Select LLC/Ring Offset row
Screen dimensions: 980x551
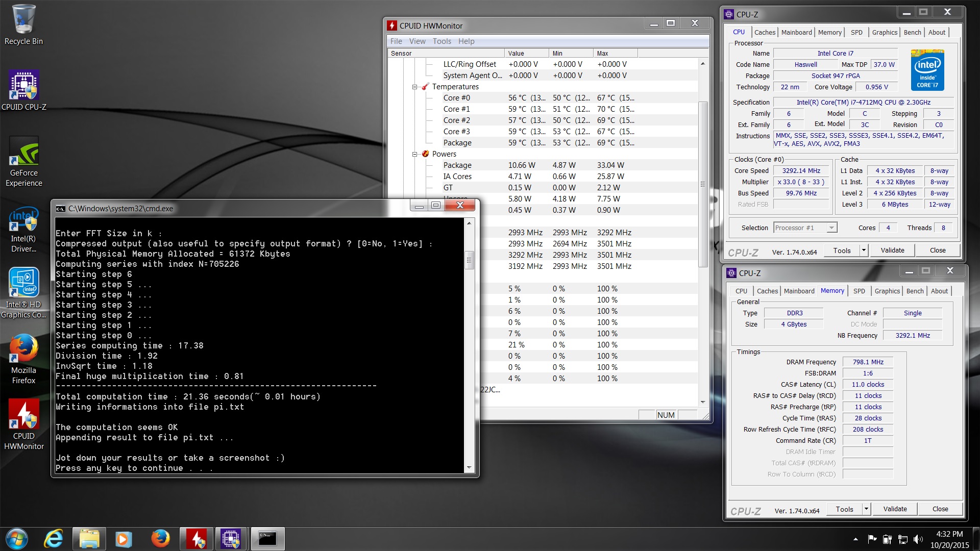coord(542,64)
